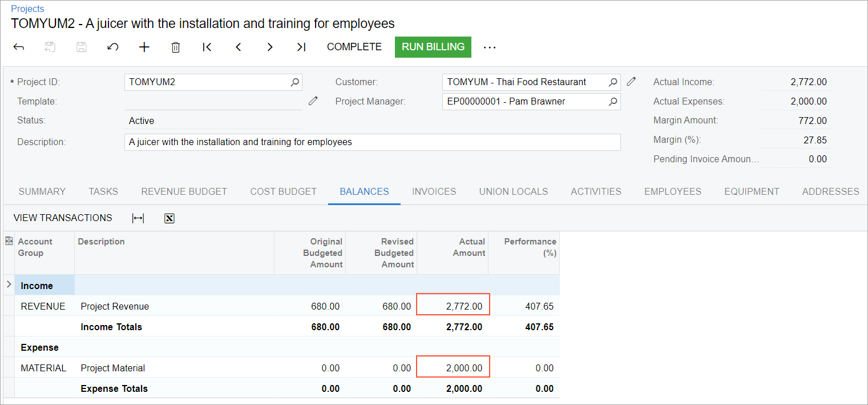This screenshot has width=868, height=405.
Task: Click into the Description text field
Action: [x=372, y=142]
